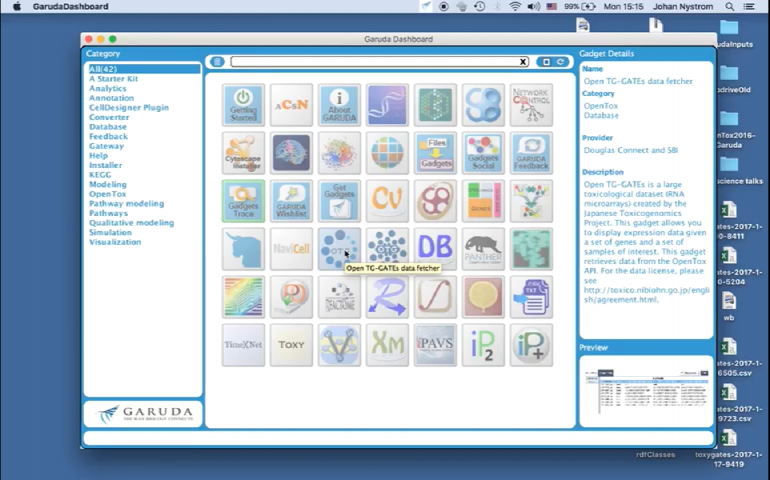Filter by the Converter category
Screen dimensions: 770x480
(109, 117)
